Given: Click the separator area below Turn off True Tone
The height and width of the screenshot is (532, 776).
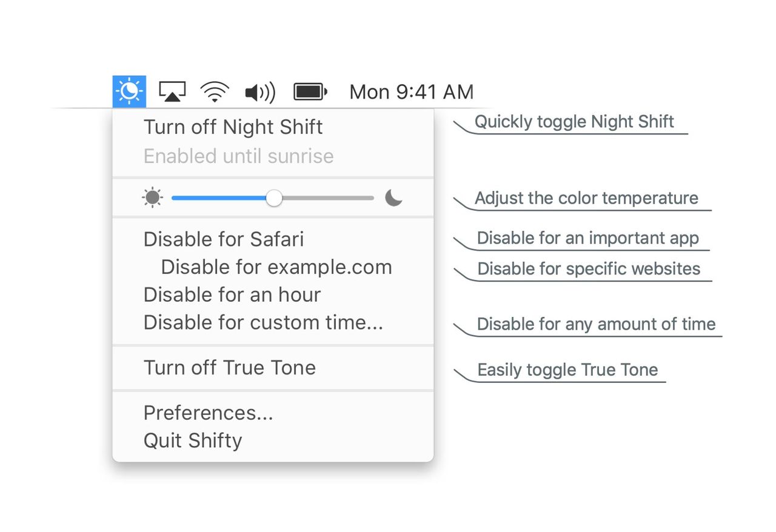Looking at the screenshot, I should [273, 391].
